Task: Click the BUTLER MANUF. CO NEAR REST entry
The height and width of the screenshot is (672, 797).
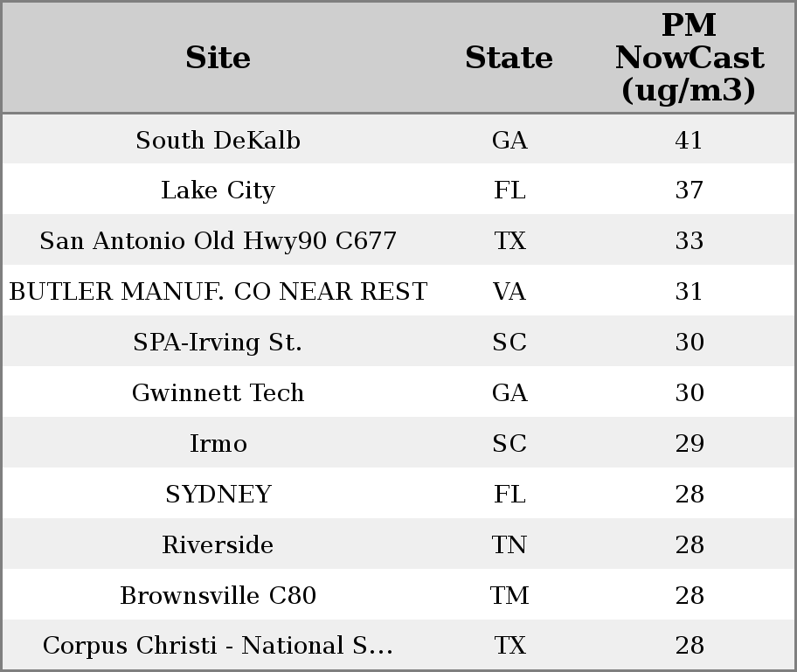Action: click(218, 292)
